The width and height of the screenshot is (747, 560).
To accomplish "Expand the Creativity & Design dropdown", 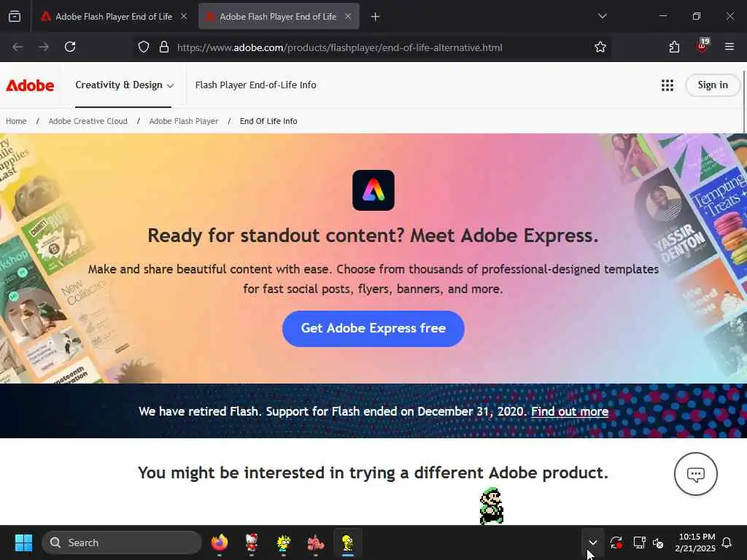I will pos(124,85).
